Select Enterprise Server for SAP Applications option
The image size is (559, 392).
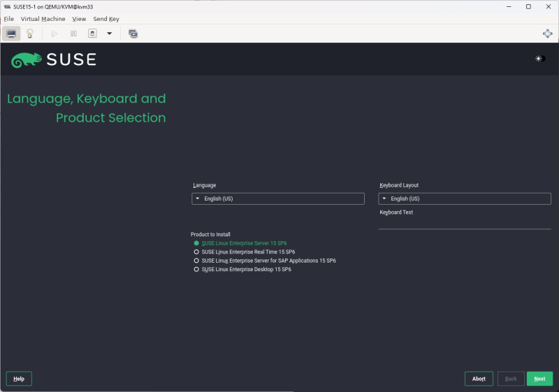[x=265, y=261]
